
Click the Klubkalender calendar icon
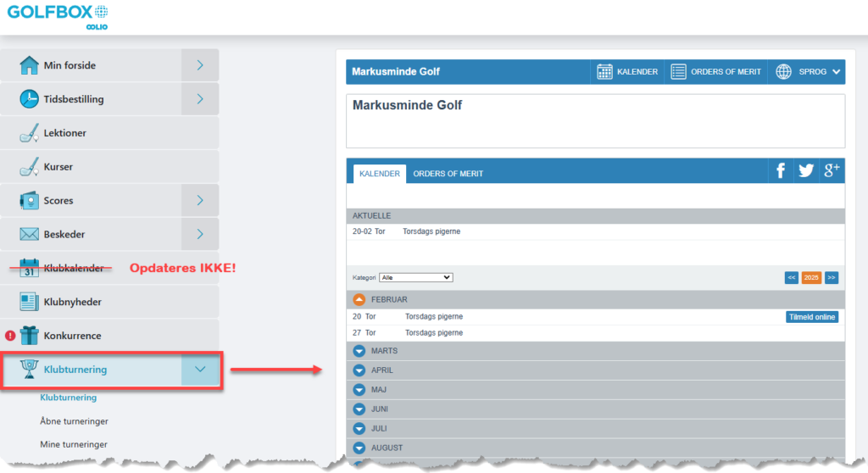[29, 268]
